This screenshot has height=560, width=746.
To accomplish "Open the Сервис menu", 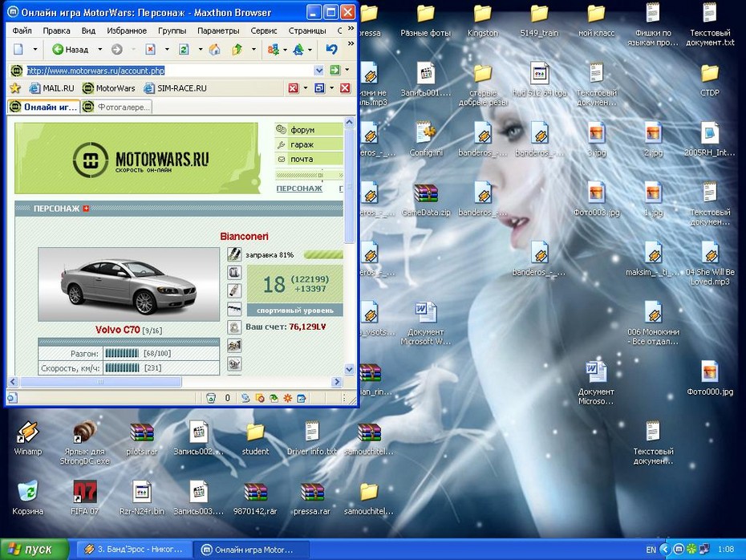I will tap(264, 30).
